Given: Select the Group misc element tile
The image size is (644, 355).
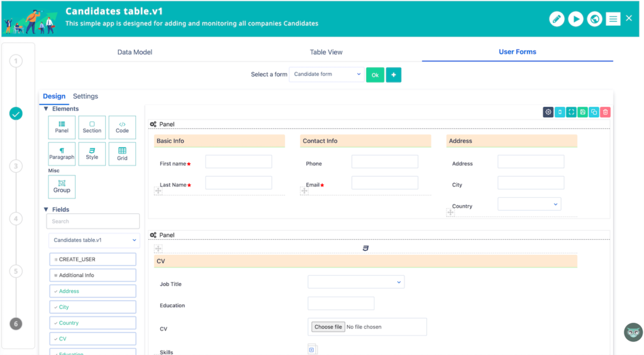Looking at the screenshot, I should pyautogui.click(x=62, y=186).
